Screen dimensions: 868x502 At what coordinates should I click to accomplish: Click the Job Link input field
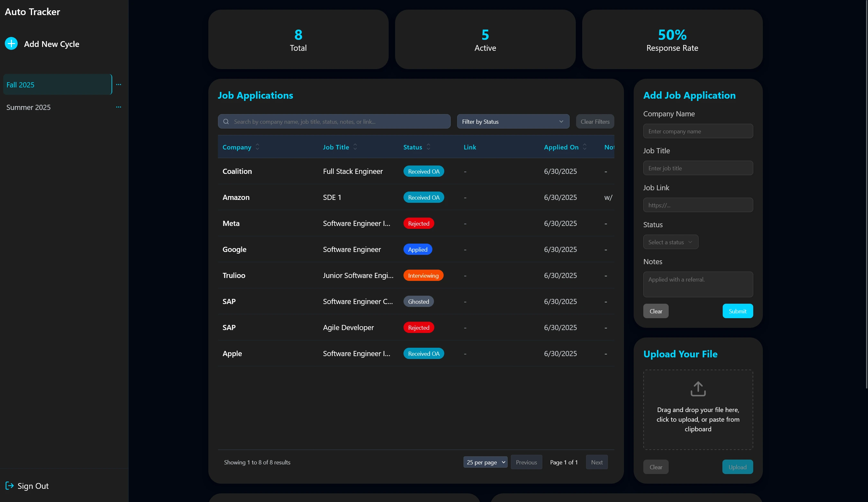tap(698, 205)
